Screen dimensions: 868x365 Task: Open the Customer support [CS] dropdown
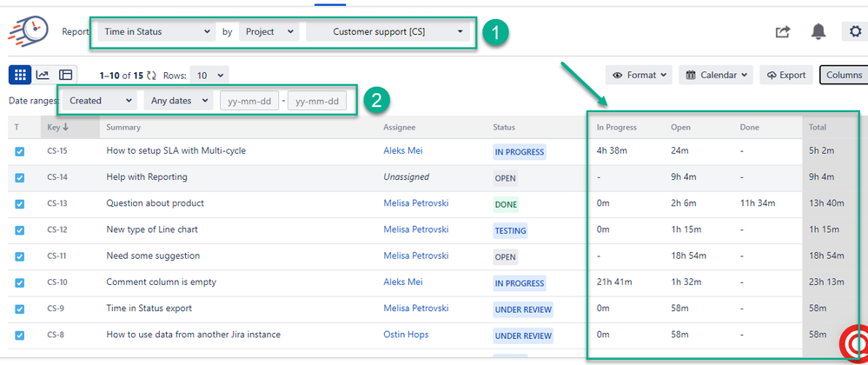pos(388,31)
